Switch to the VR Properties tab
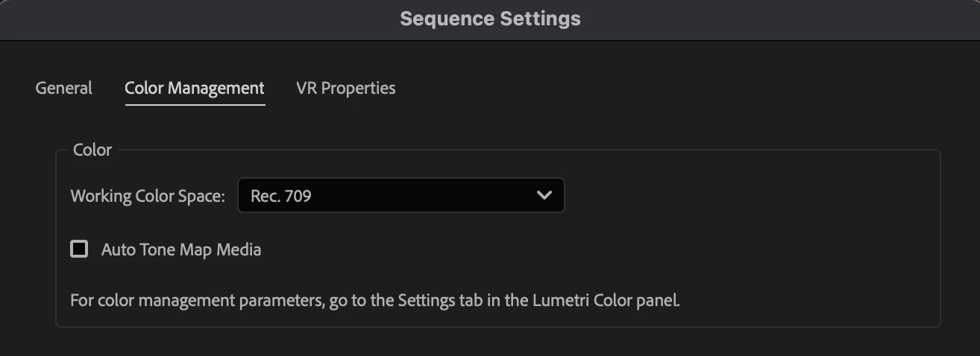980x356 pixels. pos(346,88)
